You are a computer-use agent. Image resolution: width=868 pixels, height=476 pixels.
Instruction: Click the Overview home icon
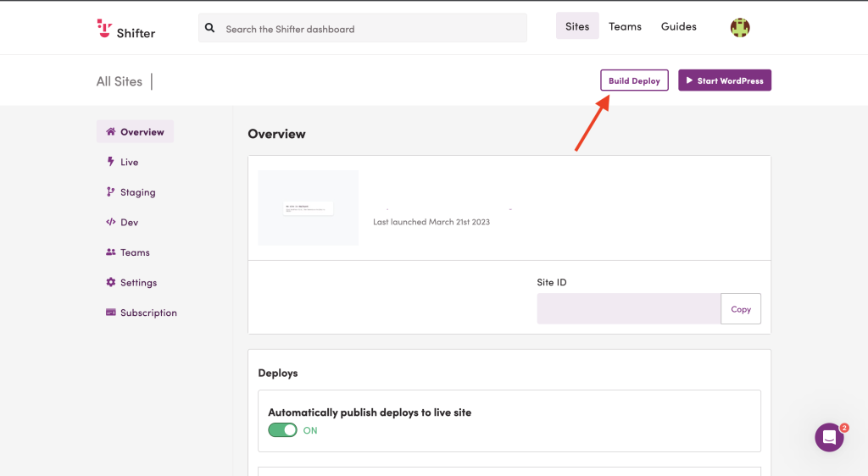tap(111, 131)
